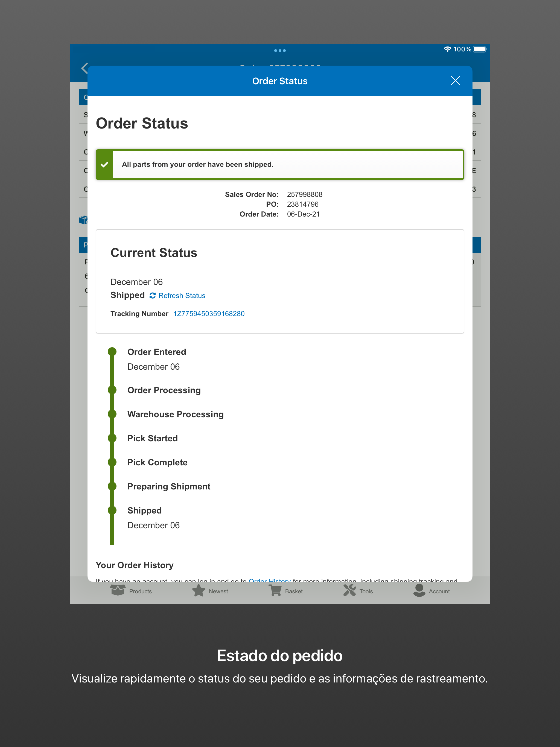560x747 pixels.
Task: Click the refresh arrows icon beside Shipped
Action: (x=153, y=296)
